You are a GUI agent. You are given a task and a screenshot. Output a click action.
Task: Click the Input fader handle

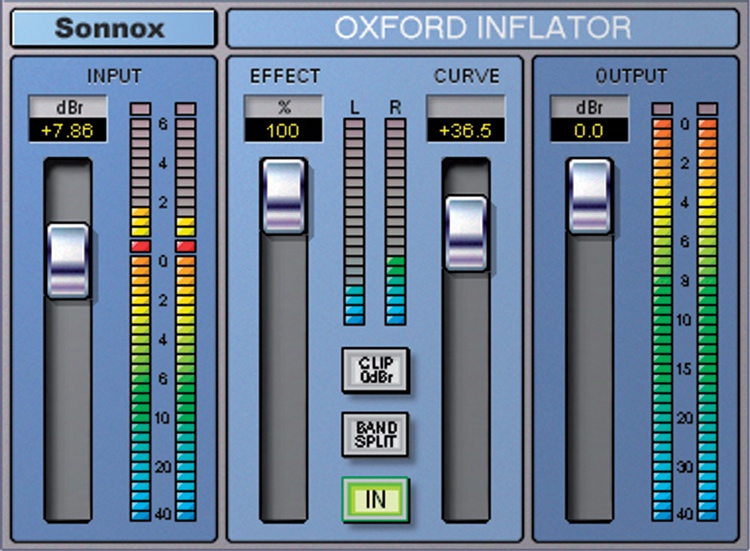[68, 261]
